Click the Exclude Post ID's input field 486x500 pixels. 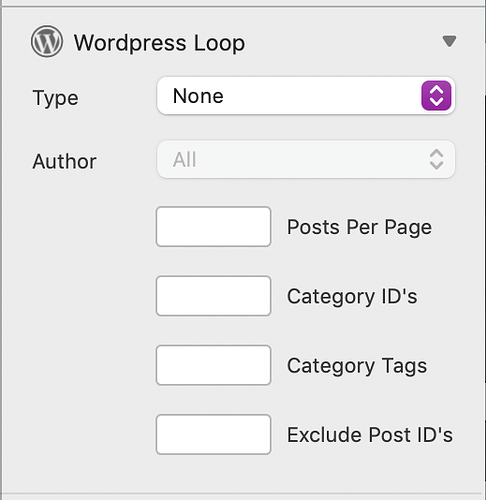coord(213,435)
